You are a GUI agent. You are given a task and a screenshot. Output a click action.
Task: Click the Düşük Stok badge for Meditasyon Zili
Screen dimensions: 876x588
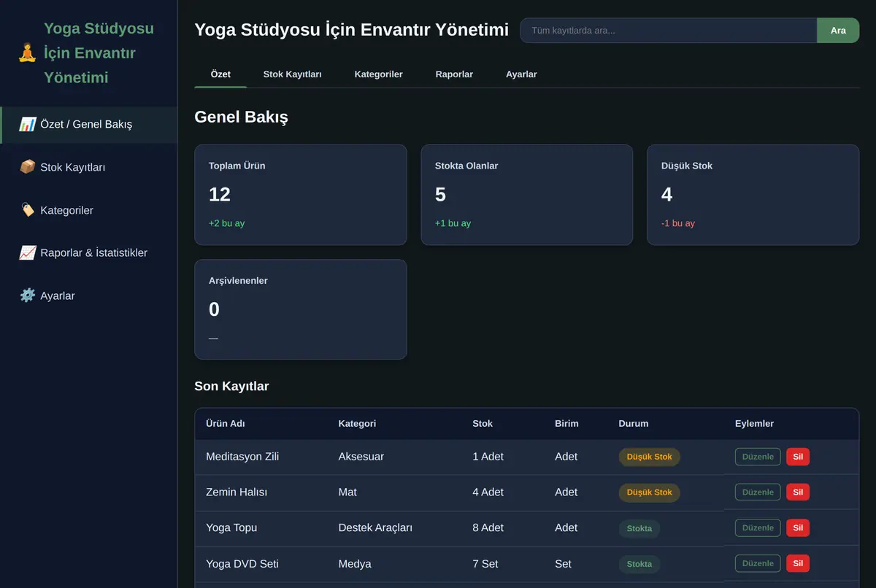[x=650, y=457]
